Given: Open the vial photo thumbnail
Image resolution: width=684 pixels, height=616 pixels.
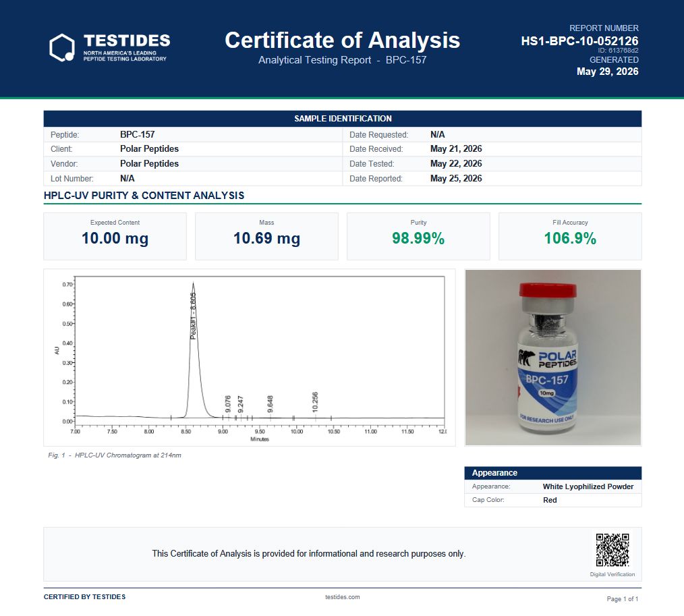Looking at the screenshot, I should [x=552, y=358].
